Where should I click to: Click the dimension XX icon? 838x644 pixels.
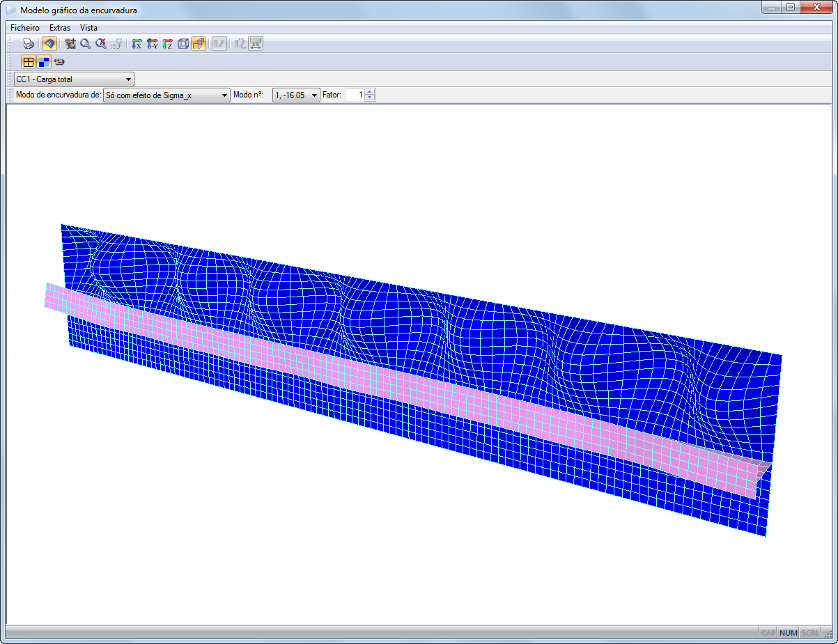(256, 44)
